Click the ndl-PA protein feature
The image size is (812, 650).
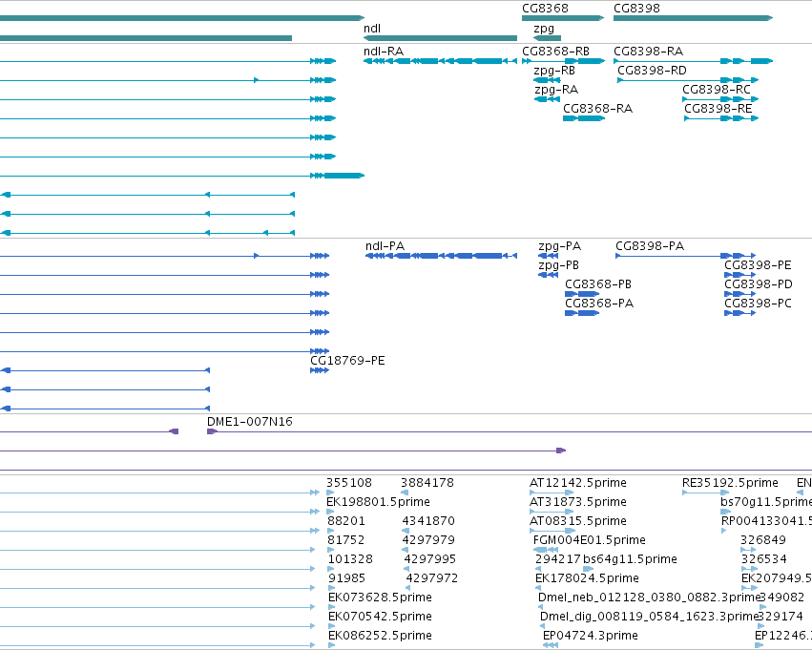click(441, 256)
